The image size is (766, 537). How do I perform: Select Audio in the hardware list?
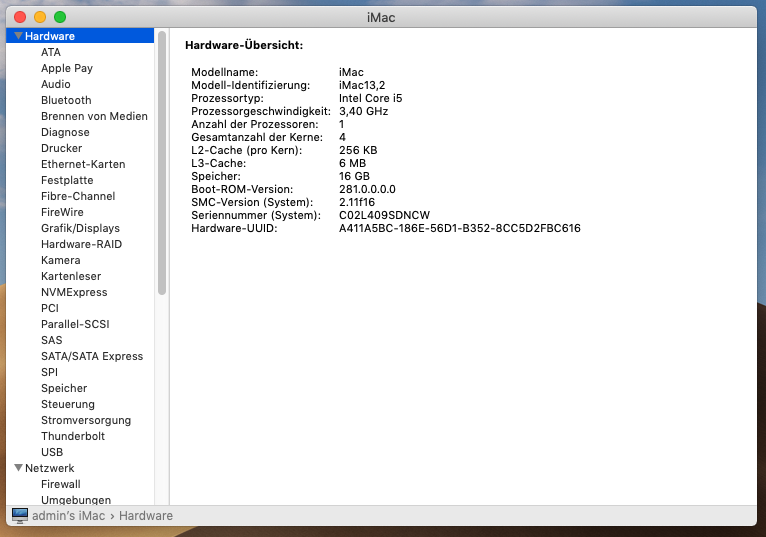pyautogui.click(x=56, y=84)
